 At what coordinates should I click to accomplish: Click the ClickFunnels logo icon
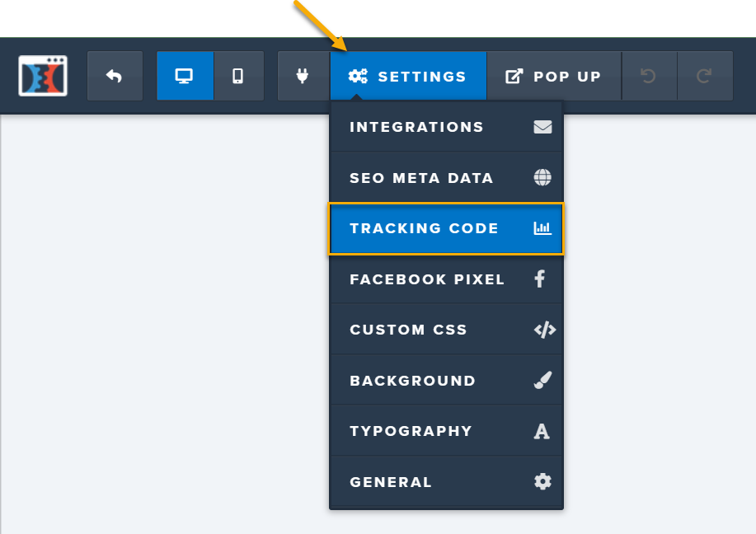pos(43,76)
